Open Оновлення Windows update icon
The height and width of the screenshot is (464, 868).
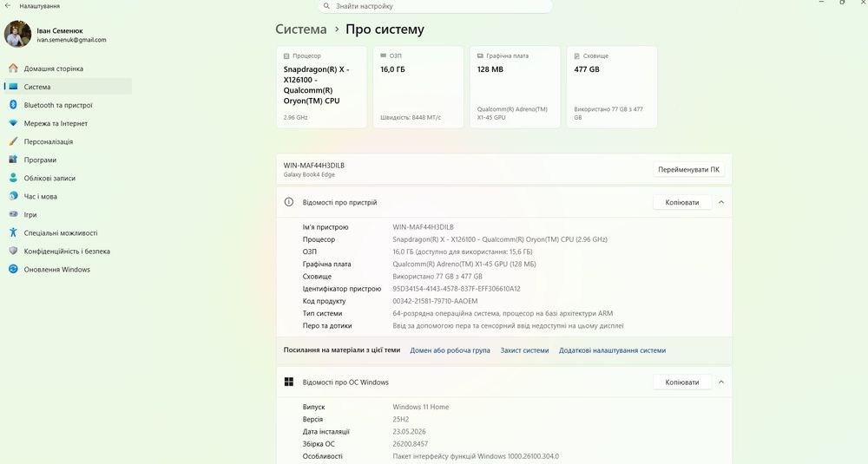click(13, 270)
